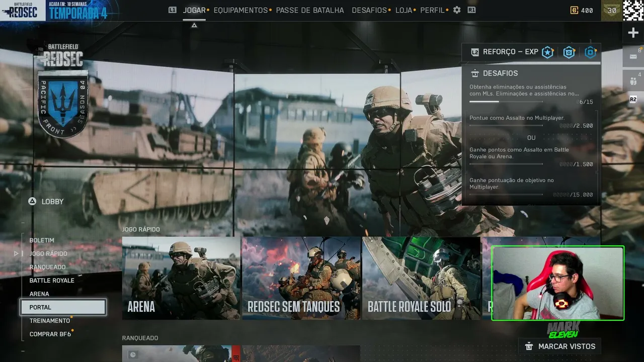Click the QR code in top corner
Viewport: 644px width, 362px height.
633,10
